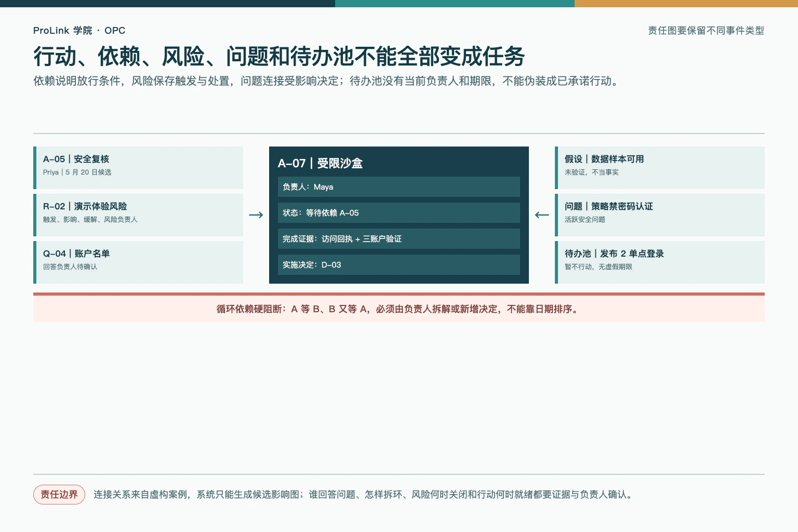The image size is (798, 532).
Task: Click 暂不行动，无虚假期限 text
Action: [x=598, y=267]
